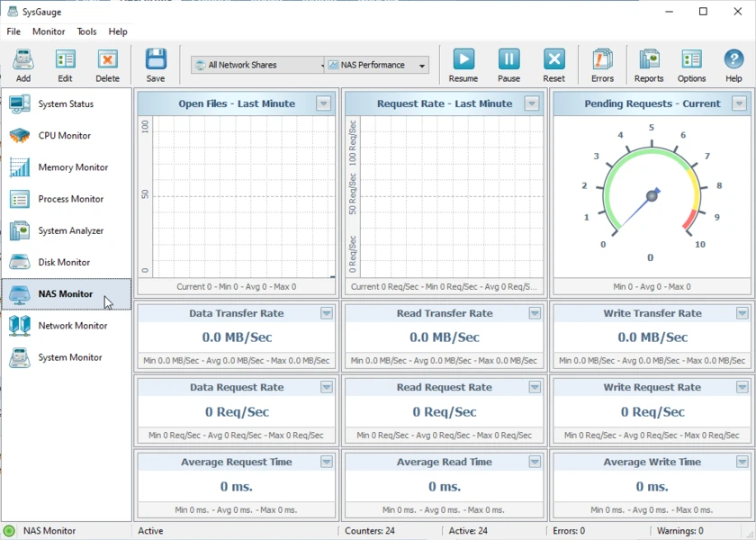Open Reports from the toolbar
756x540 pixels.
(649, 65)
